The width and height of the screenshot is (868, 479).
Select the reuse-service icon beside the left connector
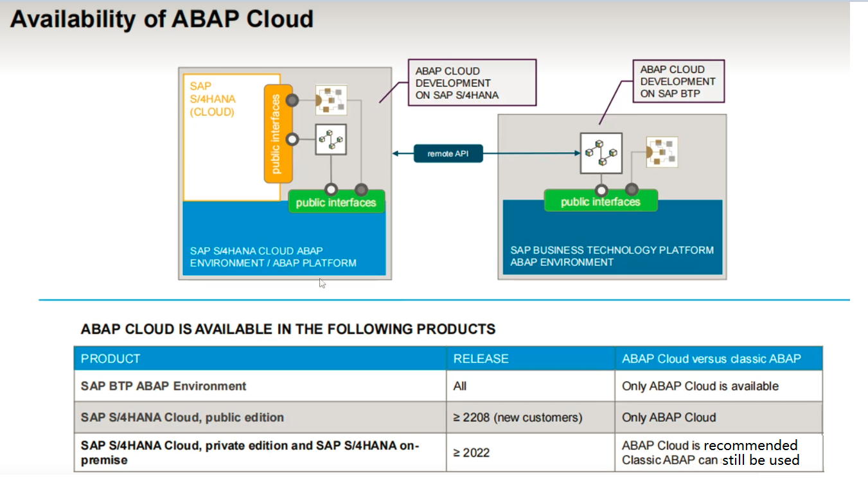[x=330, y=100]
